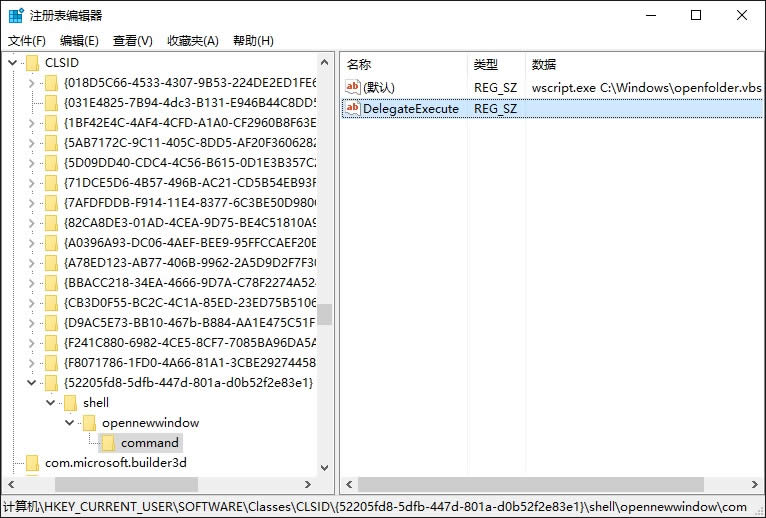Open the 查看(V) menu
This screenshot has width=766, height=518.
[132, 41]
